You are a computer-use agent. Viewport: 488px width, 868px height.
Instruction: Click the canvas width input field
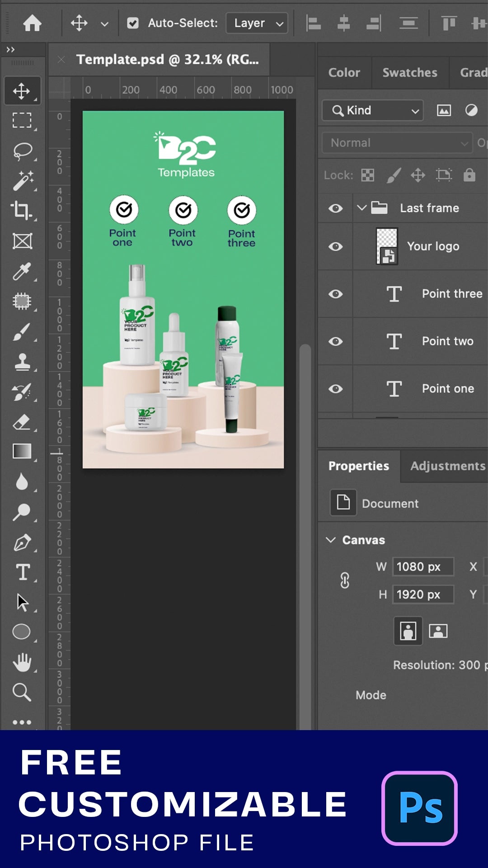(422, 567)
